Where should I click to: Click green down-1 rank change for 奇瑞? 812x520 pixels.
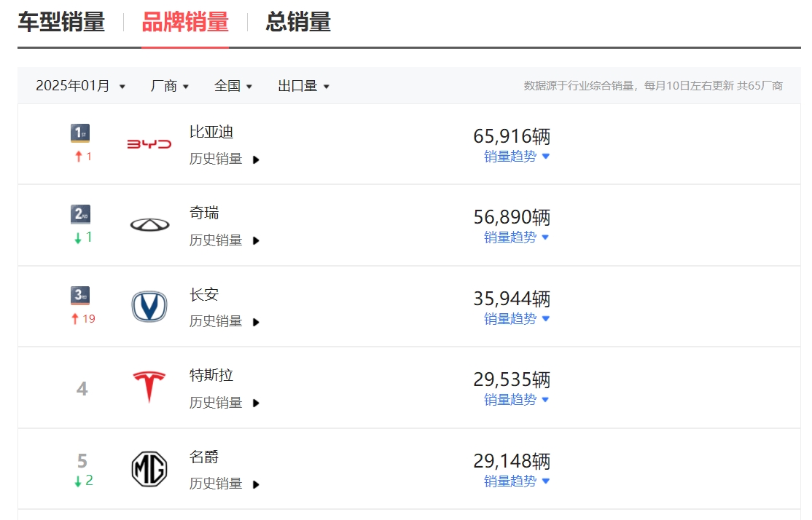pos(83,237)
